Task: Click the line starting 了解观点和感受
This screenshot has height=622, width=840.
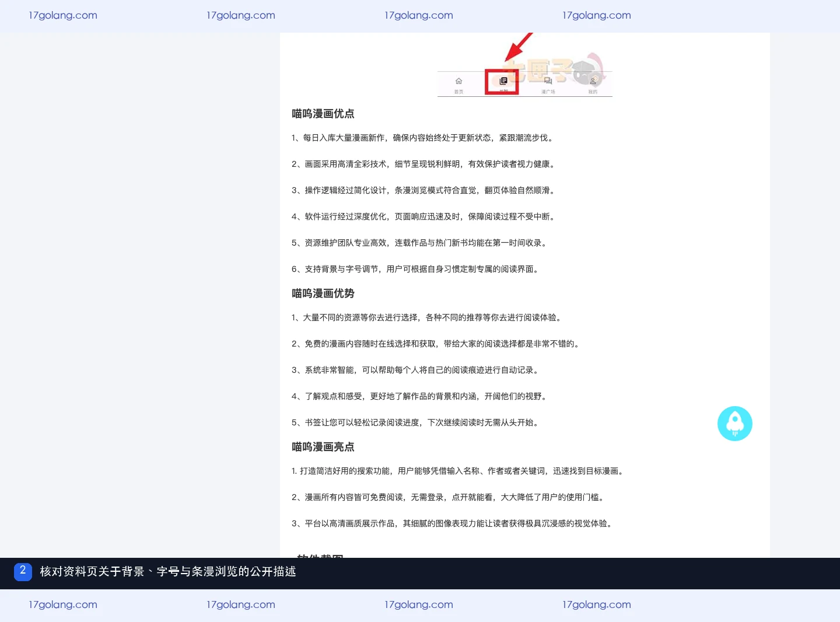Action: pos(421,396)
